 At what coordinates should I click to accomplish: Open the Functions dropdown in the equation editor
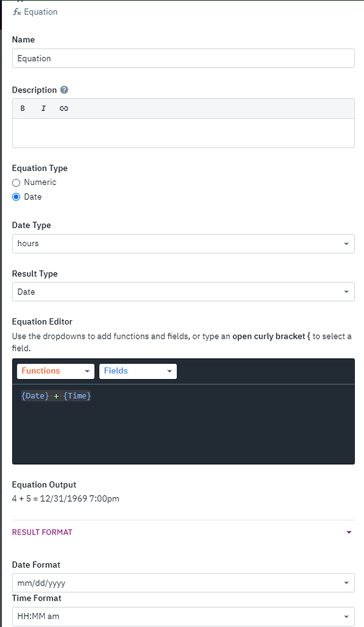click(55, 371)
